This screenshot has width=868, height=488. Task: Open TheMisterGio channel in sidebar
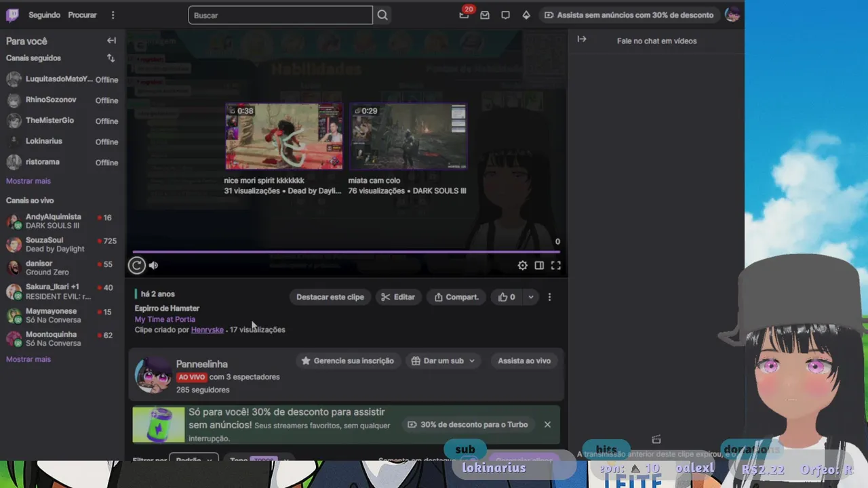click(62, 121)
